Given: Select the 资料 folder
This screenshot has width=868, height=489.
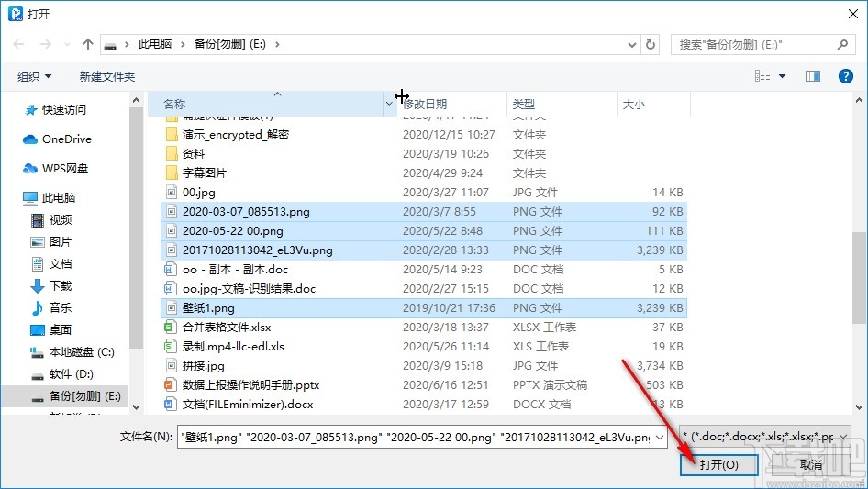Looking at the screenshot, I should 194,154.
